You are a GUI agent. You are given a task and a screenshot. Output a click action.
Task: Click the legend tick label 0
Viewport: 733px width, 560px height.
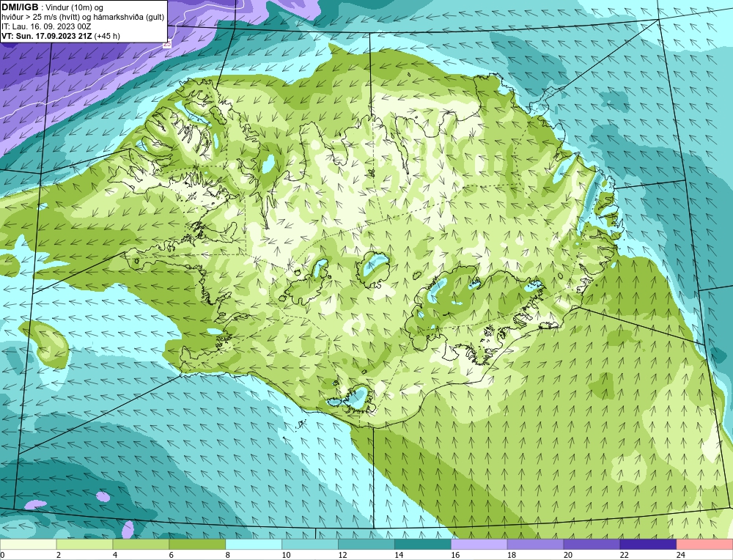click(2, 555)
